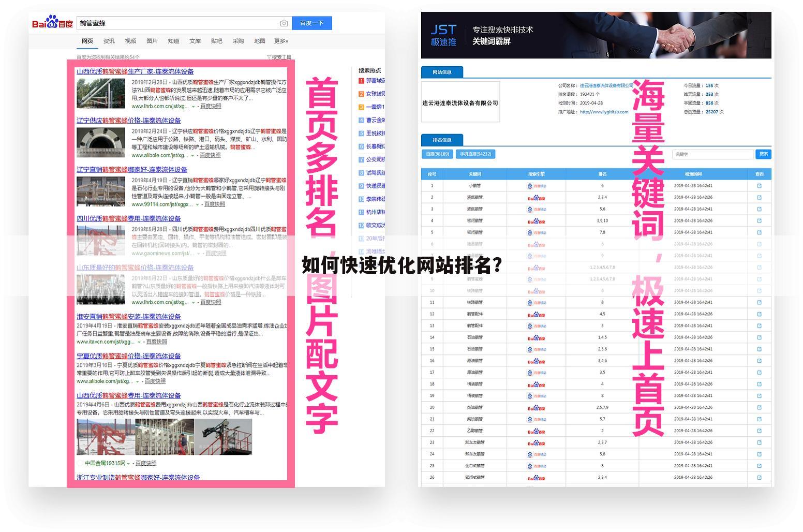Click the JST 极速推 logo
The width and height of the screenshot is (803, 532).
coord(444,34)
